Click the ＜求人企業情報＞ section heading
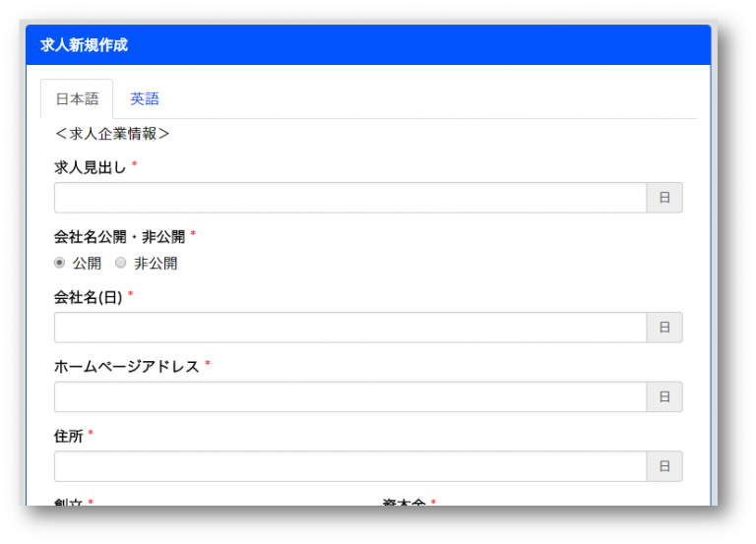Image resolution: width=756 pixels, height=544 pixels. coord(112,134)
